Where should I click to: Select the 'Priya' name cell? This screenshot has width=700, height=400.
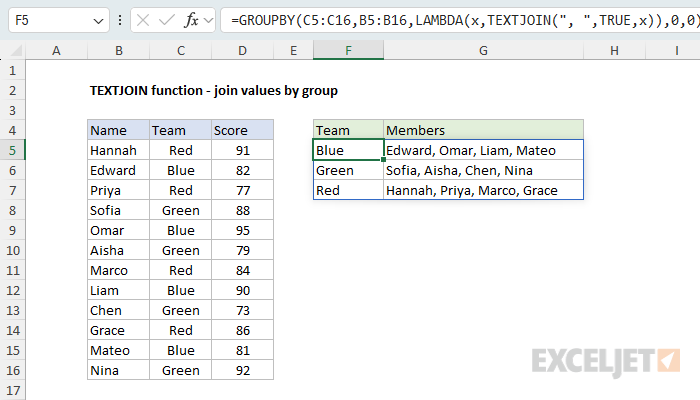tap(118, 190)
